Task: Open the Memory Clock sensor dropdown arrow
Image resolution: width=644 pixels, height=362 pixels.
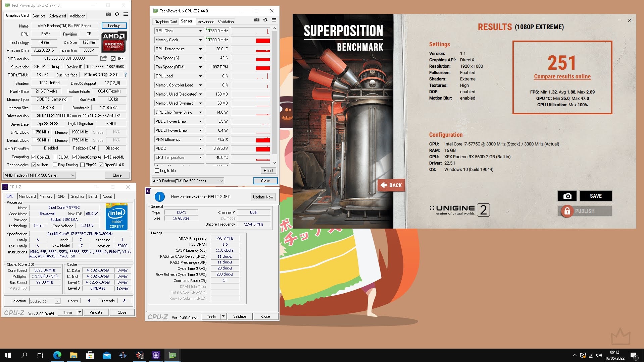Action: tap(200, 40)
